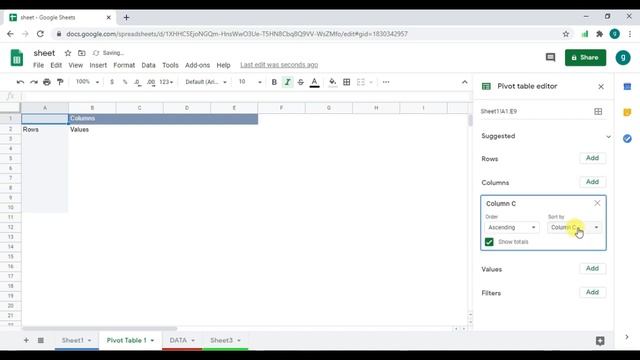Open the text color picker
The height and width of the screenshot is (360, 640).
[x=314, y=82]
